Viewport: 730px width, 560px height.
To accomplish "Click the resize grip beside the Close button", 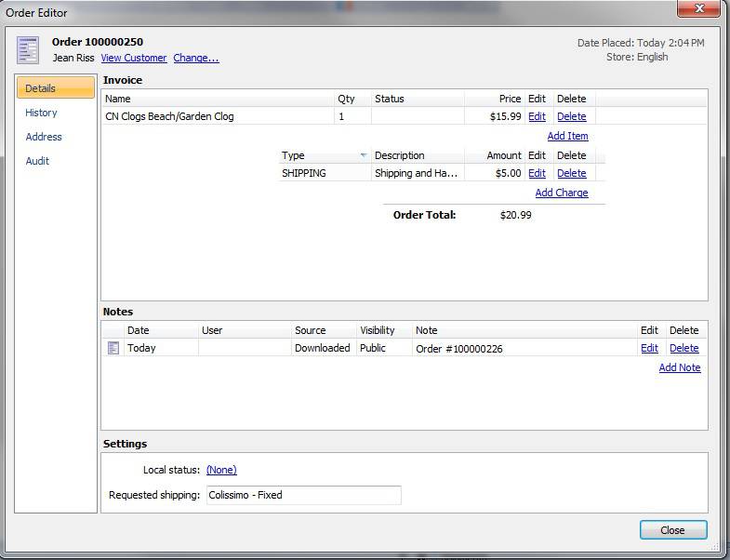I will 715,546.
